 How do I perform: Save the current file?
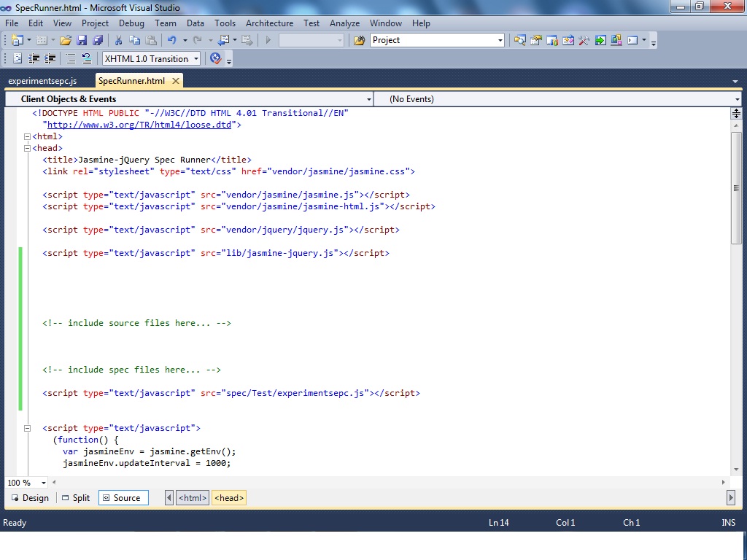point(81,40)
